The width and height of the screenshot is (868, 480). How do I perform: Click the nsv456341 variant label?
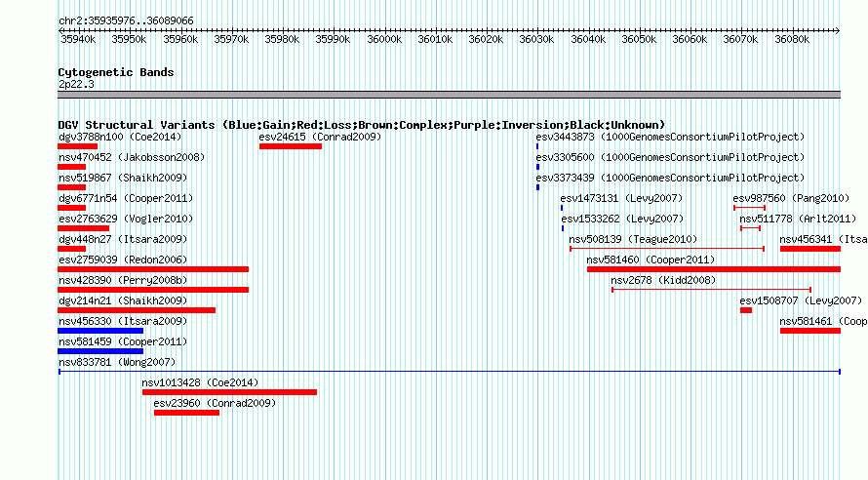coord(823,239)
